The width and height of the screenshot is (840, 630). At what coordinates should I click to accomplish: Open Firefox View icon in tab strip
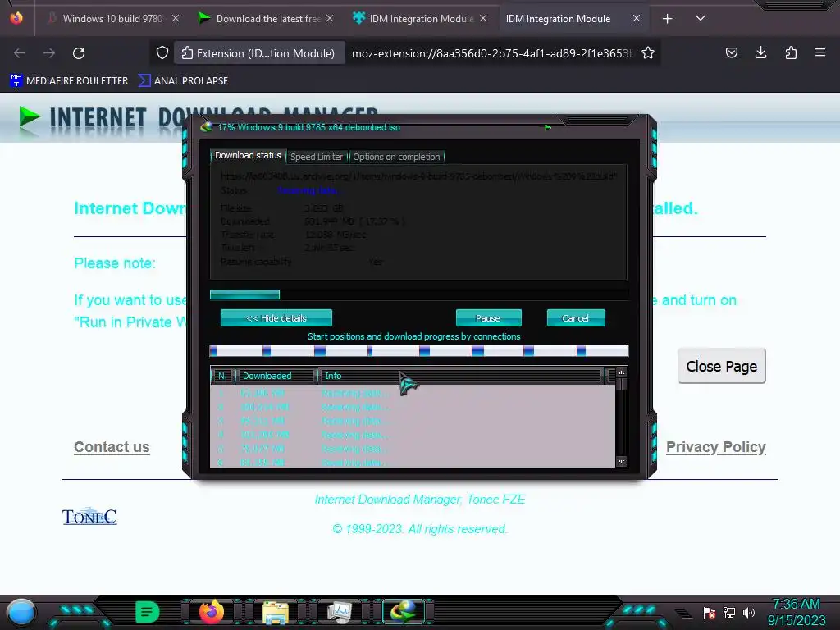coord(16,18)
